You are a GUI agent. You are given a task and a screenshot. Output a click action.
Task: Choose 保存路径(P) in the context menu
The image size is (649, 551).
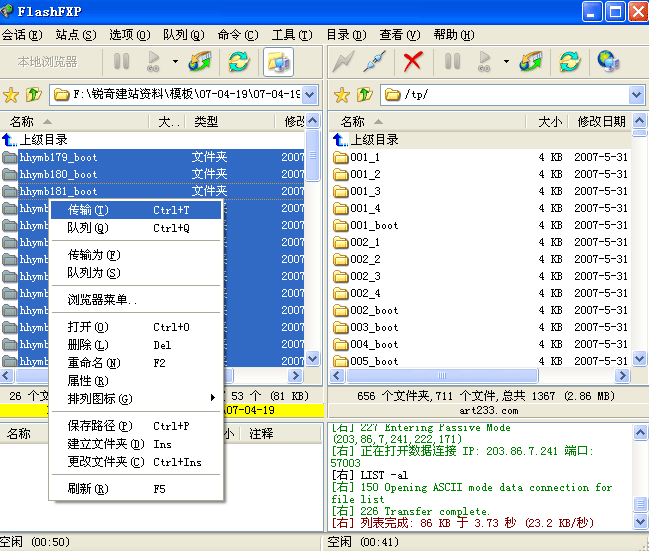(136, 426)
